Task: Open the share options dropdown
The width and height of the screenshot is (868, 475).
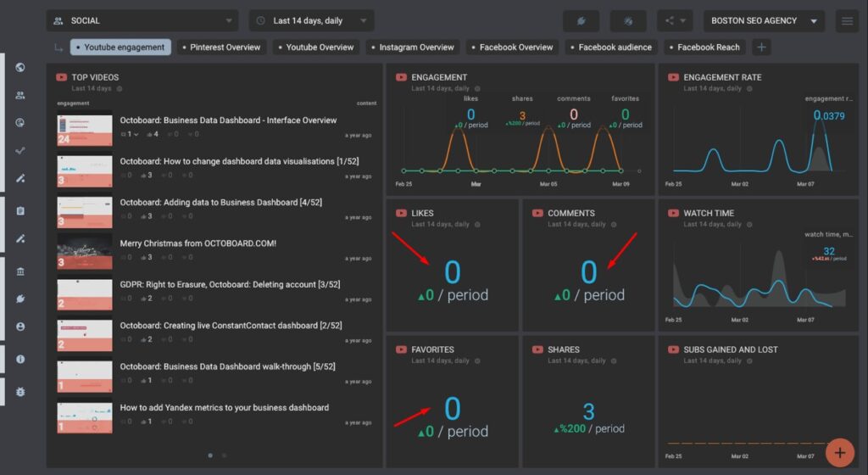Action: [675, 21]
